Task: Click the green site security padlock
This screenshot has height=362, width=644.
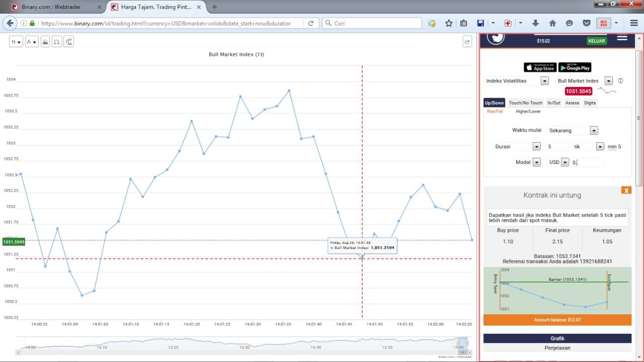Action: click(32, 23)
